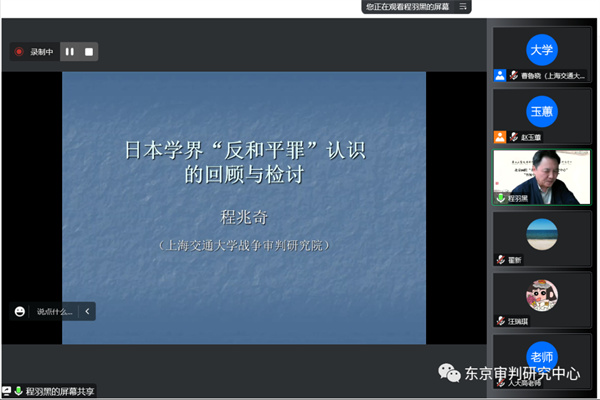The width and height of the screenshot is (600, 400).
Task: Click muted microphone icon next to 赵玉蕙
Action: [513, 137]
